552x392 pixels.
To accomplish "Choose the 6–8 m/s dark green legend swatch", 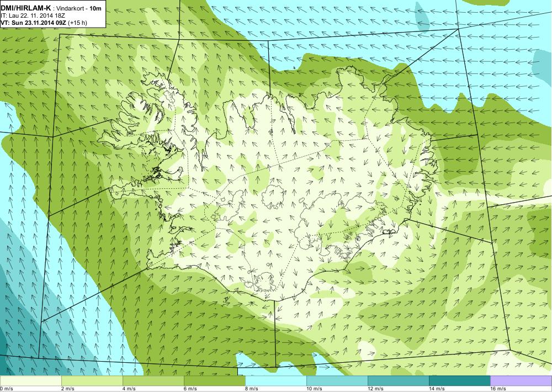I will 214,381.
